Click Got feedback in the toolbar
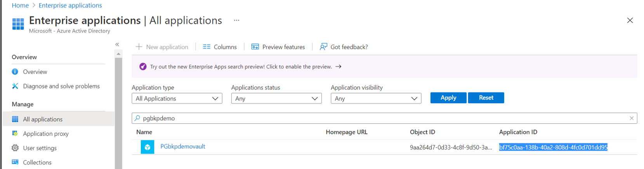This screenshot has height=169, width=644. click(344, 47)
